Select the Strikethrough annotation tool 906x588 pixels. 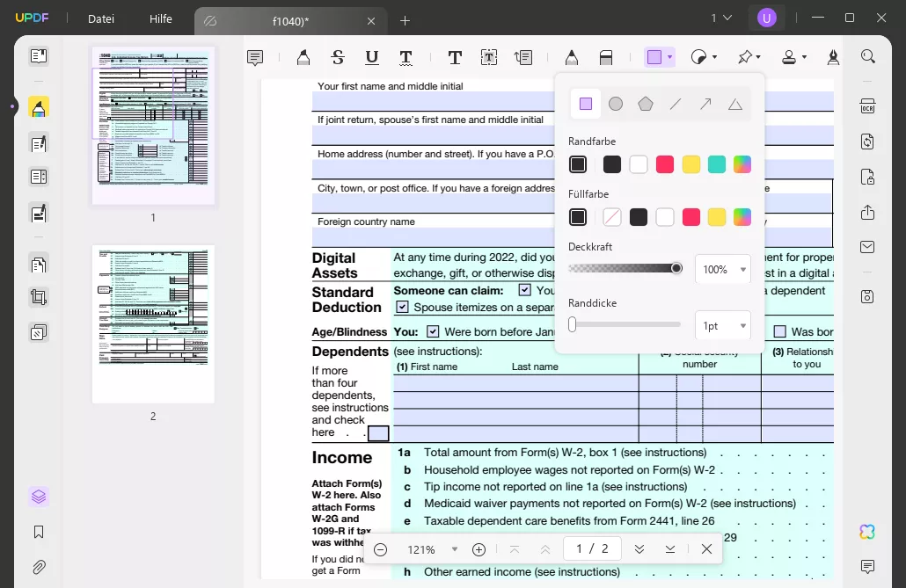[337, 56]
